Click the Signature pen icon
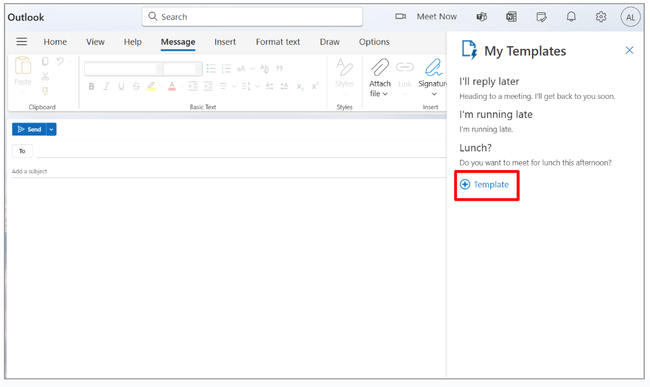 point(433,68)
